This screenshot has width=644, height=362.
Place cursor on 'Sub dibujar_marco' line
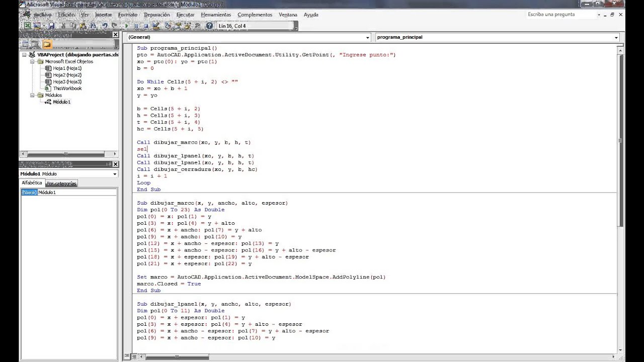tap(212, 203)
